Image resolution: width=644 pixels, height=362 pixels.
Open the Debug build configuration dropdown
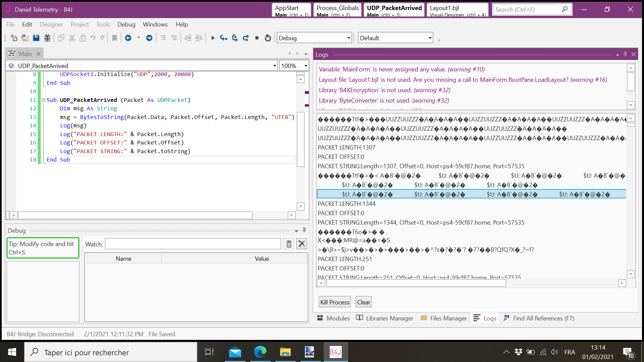(x=349, y=38)
